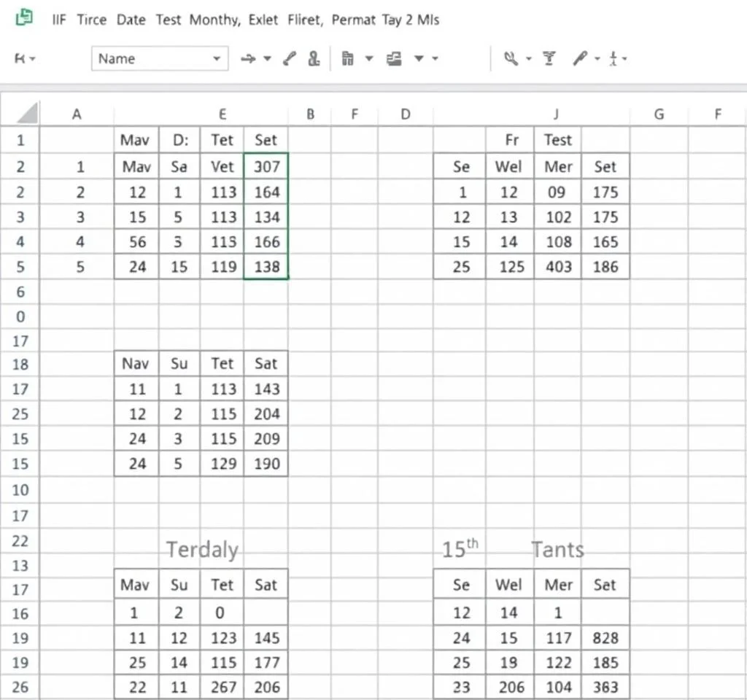Click the select-all corner triangle
Screen dimensions: 747x700
tap(27, 114)
